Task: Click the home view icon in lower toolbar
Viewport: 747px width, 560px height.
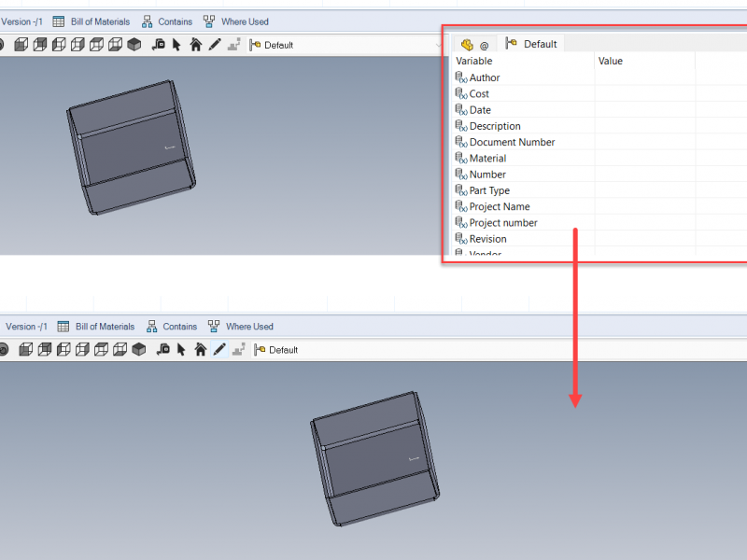Action: (x=200, y=350)
